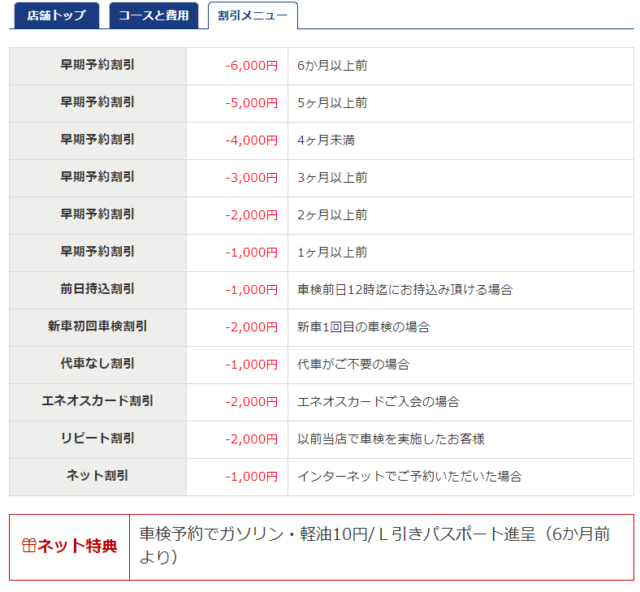Switch to the コースと費用 tab
The image size is (640, 592).
coord(154,16)
